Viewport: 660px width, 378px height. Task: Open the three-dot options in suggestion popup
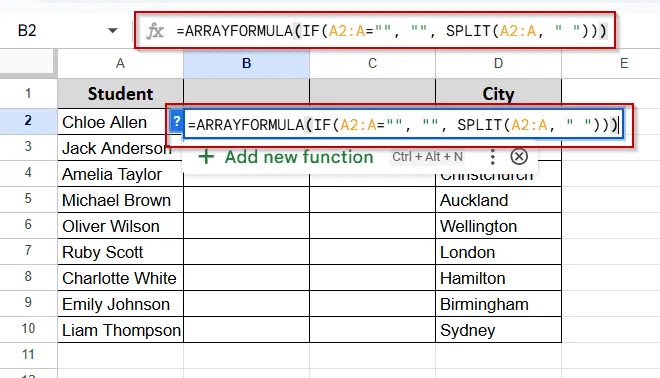click(492, 157)
